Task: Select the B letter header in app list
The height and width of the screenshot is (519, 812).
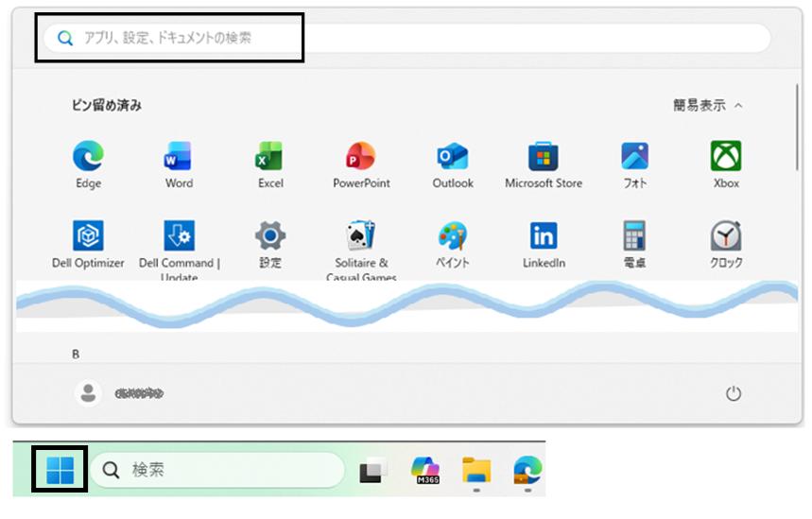Action: (x=76, y=355)
